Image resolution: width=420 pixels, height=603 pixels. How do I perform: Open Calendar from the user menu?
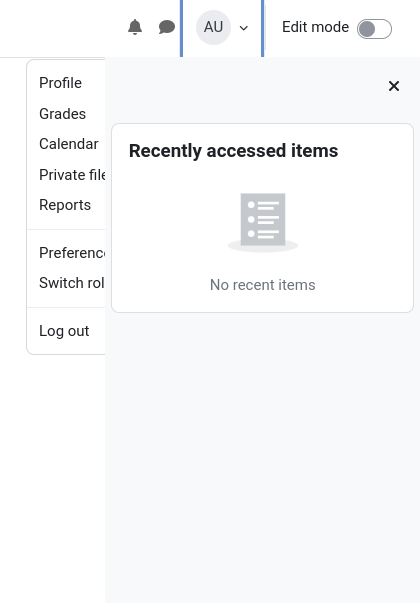[66, 144]
